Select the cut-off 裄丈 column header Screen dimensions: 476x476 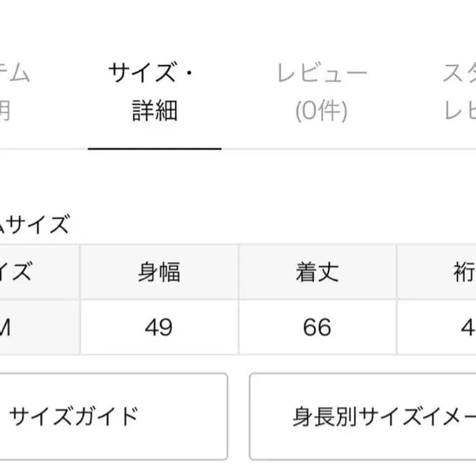[x=464, y=273]
